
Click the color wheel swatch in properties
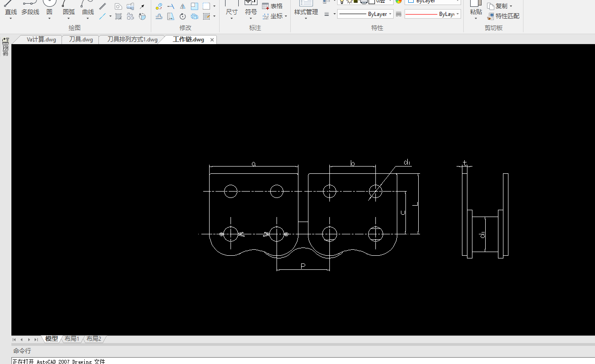(x=399, y=1)
